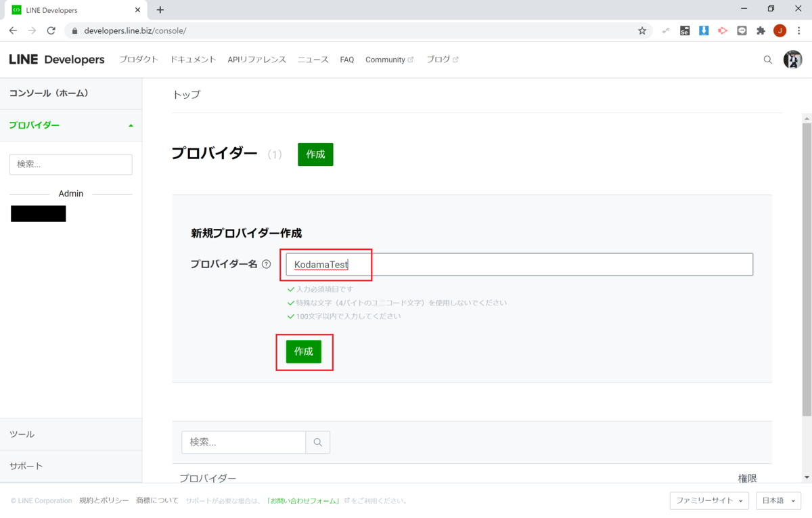Select ドキュメント in the navigation menu
Image resolution: width=812 pixels, height=518 pixels.
193,60
